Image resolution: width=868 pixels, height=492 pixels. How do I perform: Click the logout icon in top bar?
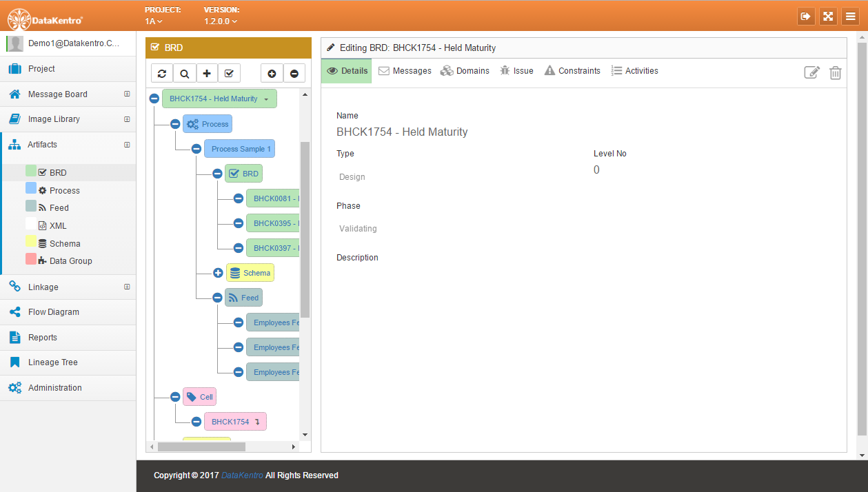806,17
